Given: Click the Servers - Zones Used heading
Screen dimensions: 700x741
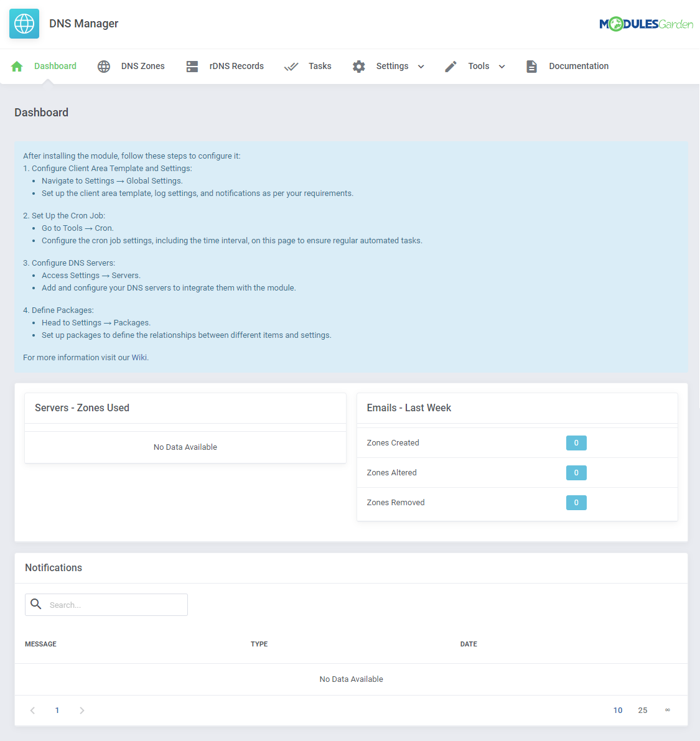Looking at the screenshot, I should pyautogui.click(x=82, y=408).
